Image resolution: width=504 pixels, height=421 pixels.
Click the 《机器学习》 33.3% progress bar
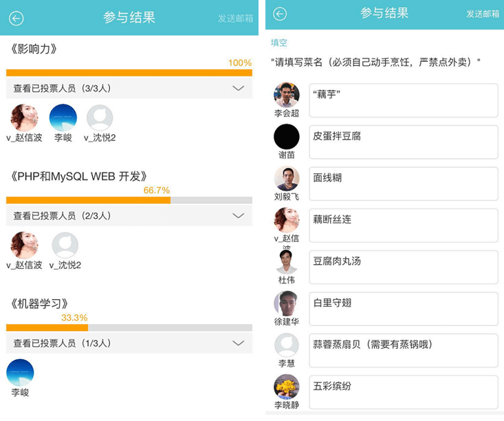click(x=129, y=327)
